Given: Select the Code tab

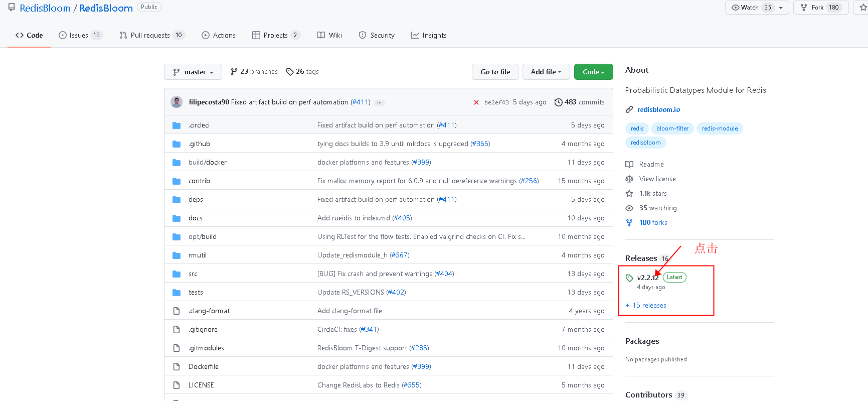Looking at the screenshot, I should (x=29, y=35).
